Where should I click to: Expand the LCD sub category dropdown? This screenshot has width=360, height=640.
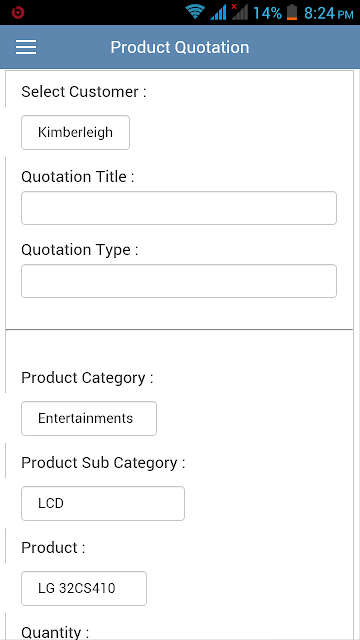(103, 503)
